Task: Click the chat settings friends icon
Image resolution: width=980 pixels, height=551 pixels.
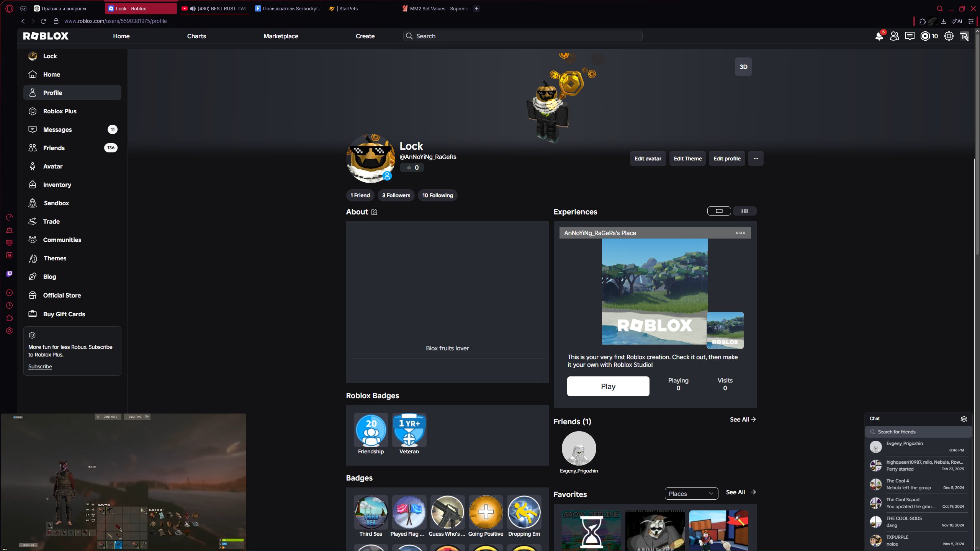Action: coord(964,419)
